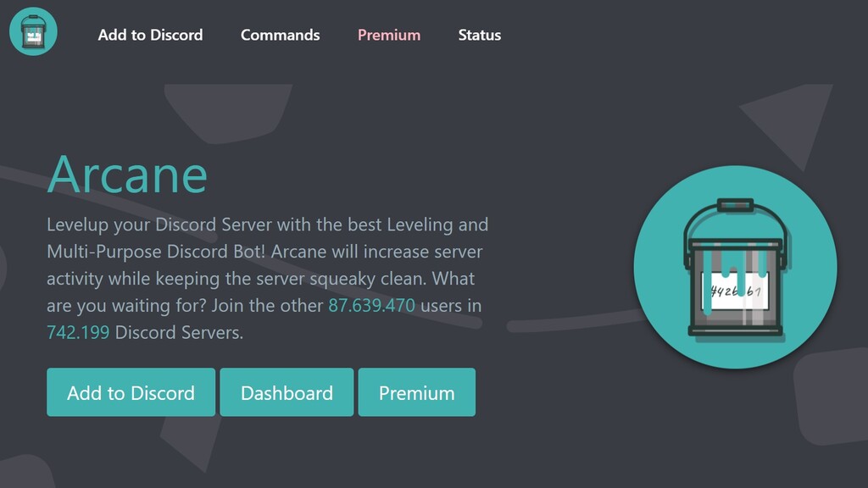Viewport: 868px width, 488px height.
Task: Click the 742.199 servers count
Action: coord(78,332)
